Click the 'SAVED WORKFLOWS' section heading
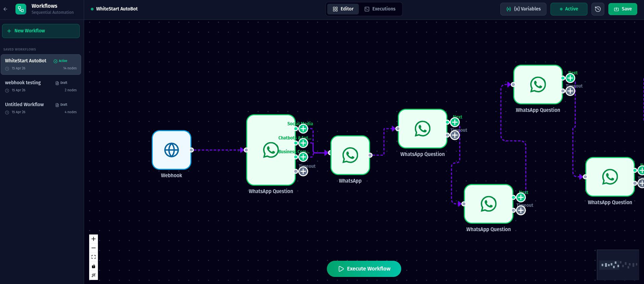 pos(20,50)
